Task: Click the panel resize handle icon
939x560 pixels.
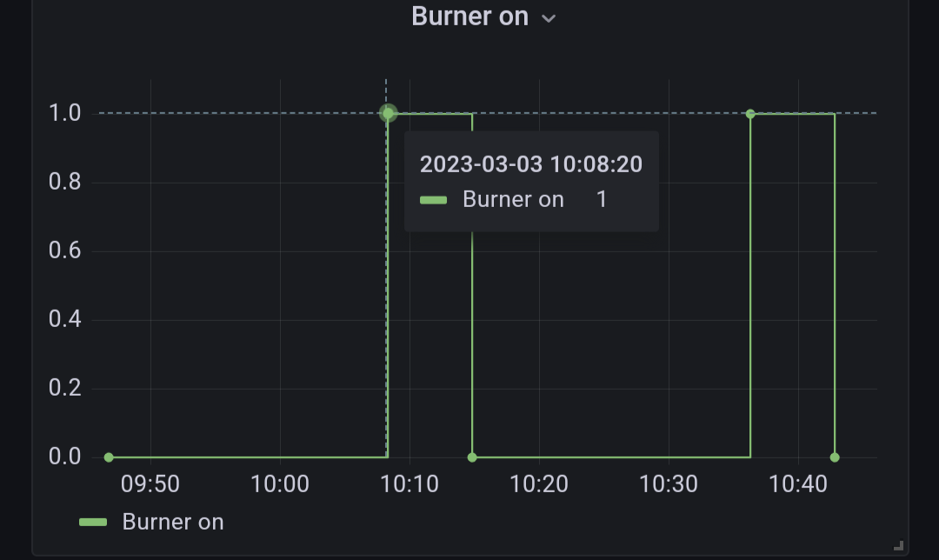Action: 900,543
